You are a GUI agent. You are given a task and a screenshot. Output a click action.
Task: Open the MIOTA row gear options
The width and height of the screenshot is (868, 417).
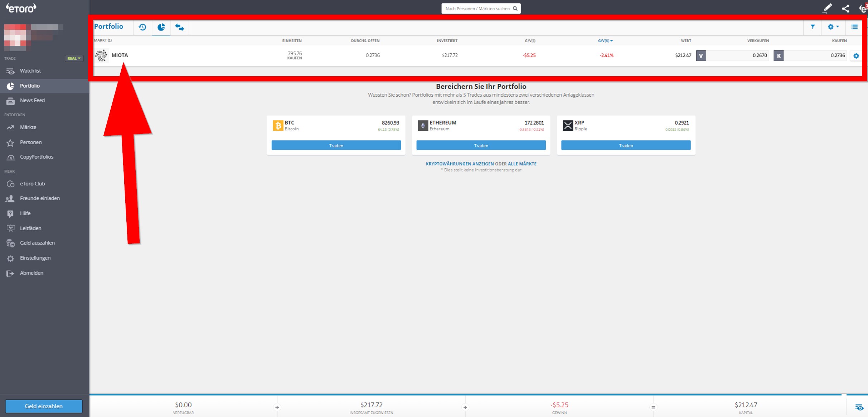(856, 56)
